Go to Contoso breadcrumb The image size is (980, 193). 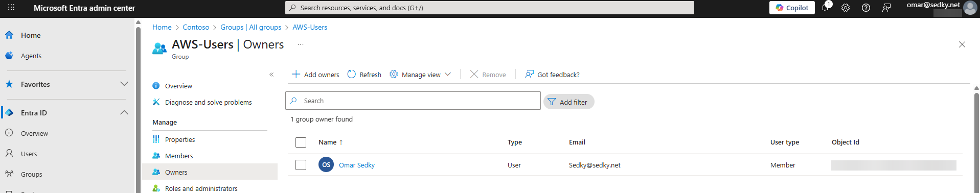pos(196,27)
